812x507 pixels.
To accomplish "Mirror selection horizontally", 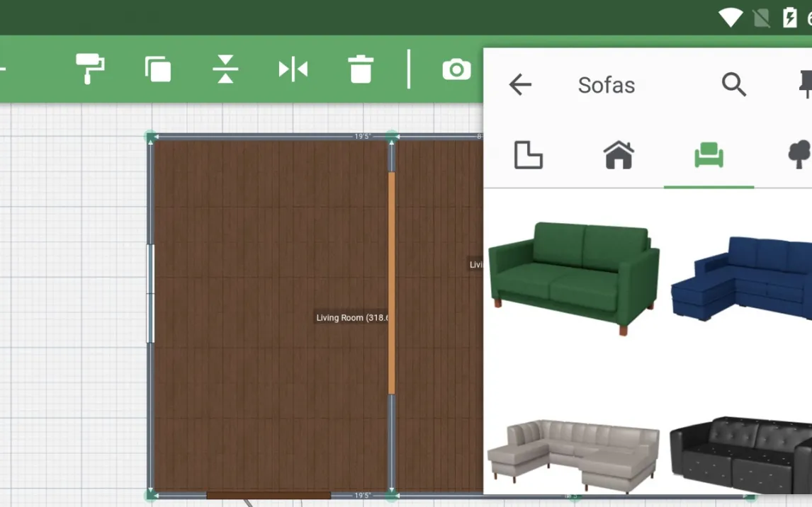I will [x=293, y=69].
